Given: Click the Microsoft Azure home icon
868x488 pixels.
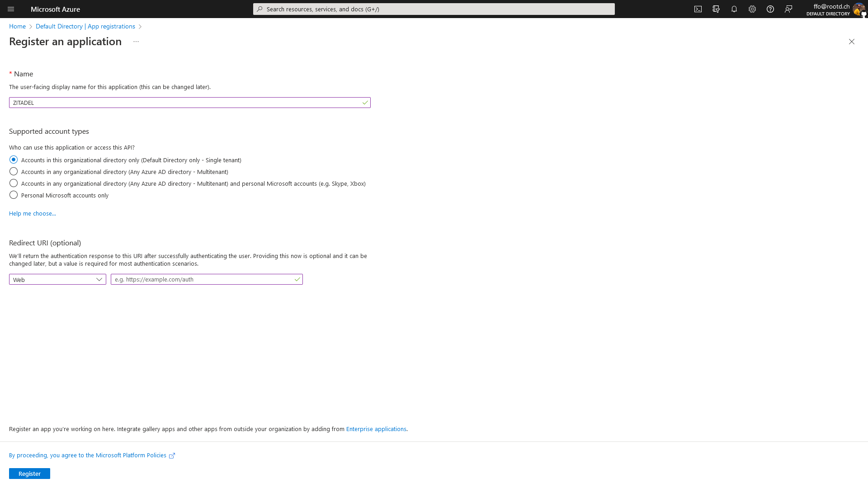Looking at the screenshot, I should 55,9.
